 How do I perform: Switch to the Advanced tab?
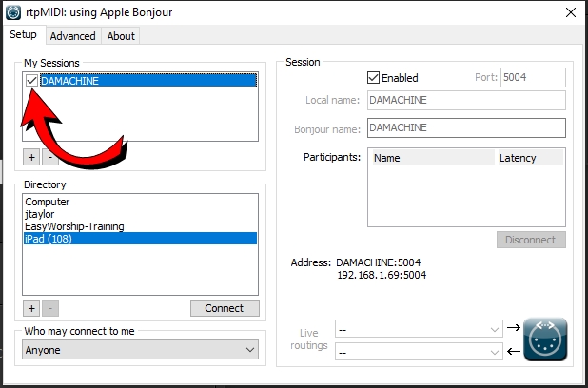coord(72,36)
